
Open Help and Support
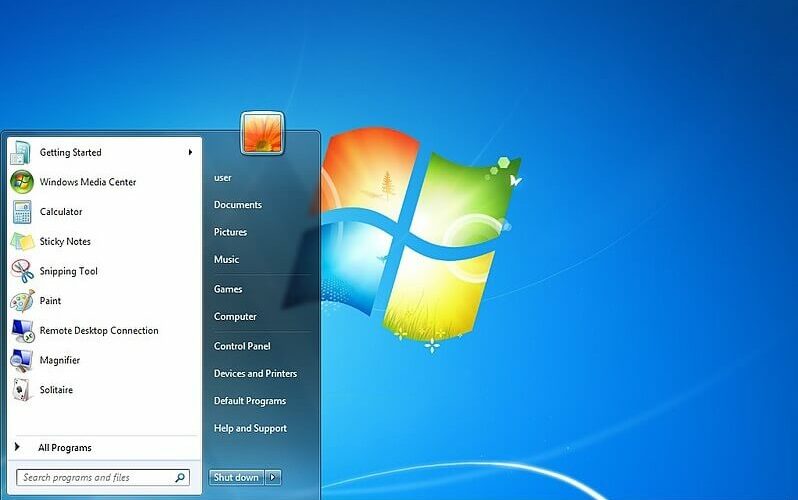250,429
